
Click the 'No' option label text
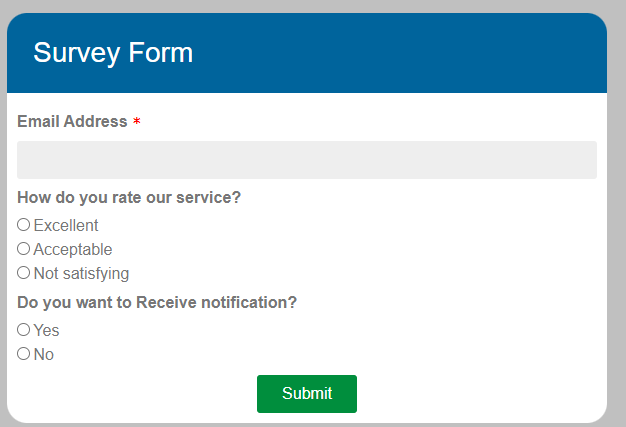(x=44, y=355)
